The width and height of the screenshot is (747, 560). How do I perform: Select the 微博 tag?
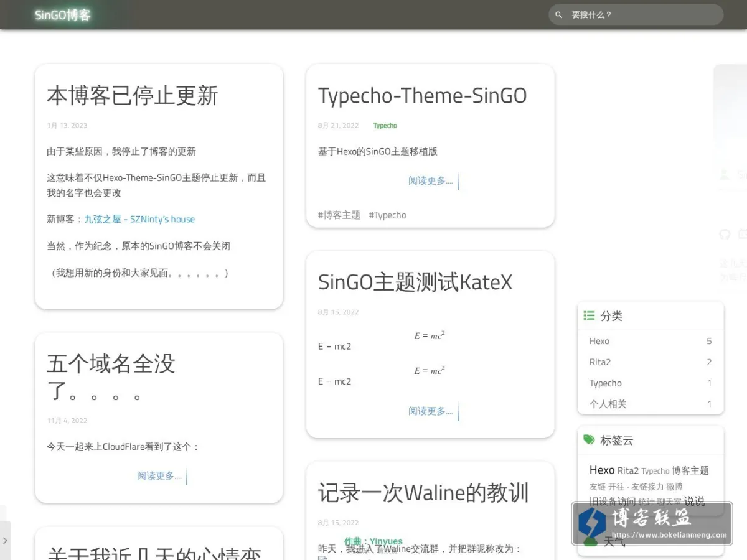click(x=675, y=487)
